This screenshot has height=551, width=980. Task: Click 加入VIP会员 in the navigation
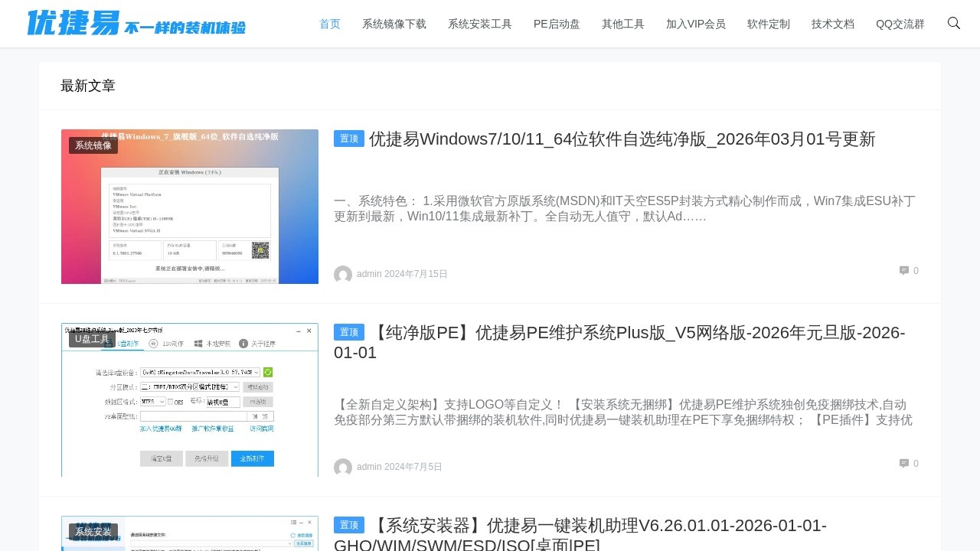(696, 24)
